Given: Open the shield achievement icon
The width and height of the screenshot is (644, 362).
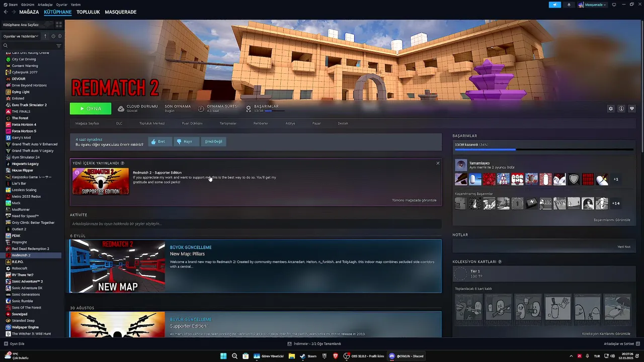Looking at the screenshot, I should (x=574, y=179).
